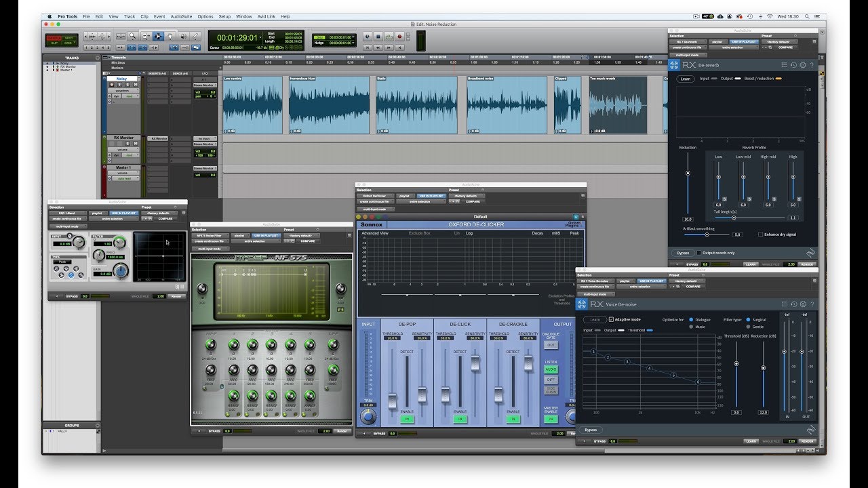The image size is (868, 488).
Task: Select Dialogue optimize option
Action: [x=691, y=319]
